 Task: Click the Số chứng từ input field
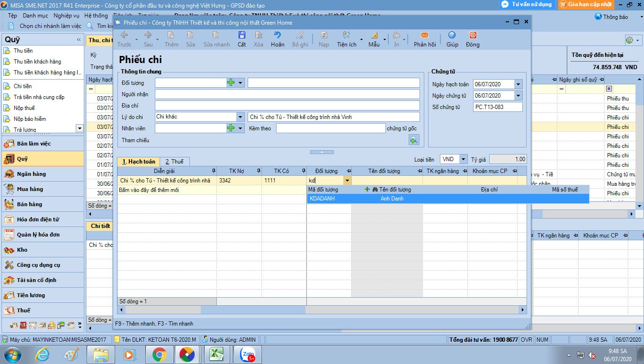click(497, 107)
